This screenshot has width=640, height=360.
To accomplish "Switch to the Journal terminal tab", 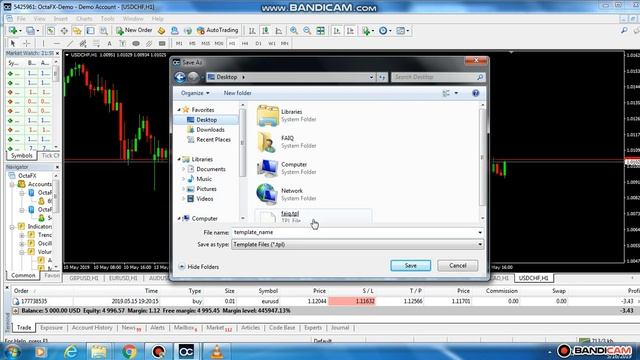I will (x=340, y=328).
